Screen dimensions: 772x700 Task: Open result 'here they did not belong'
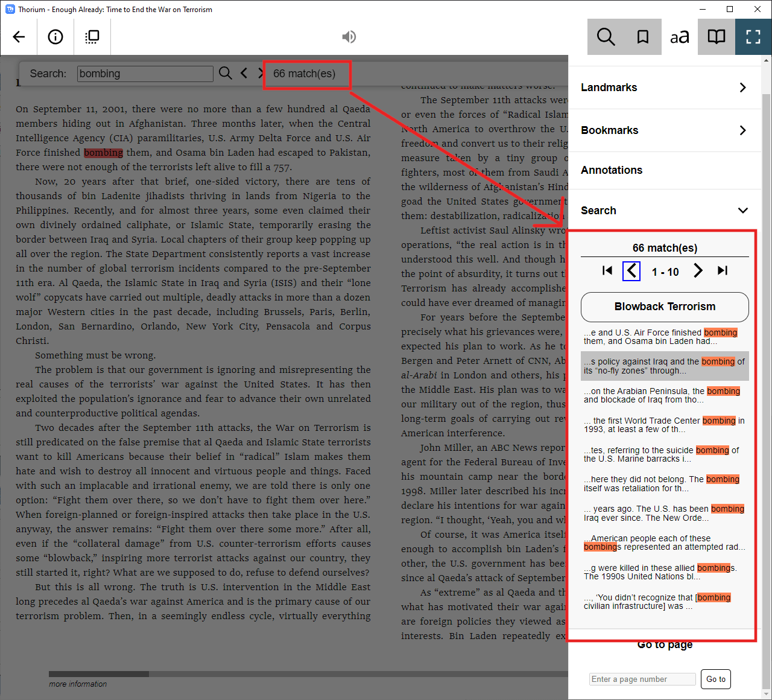coord(665,483)
